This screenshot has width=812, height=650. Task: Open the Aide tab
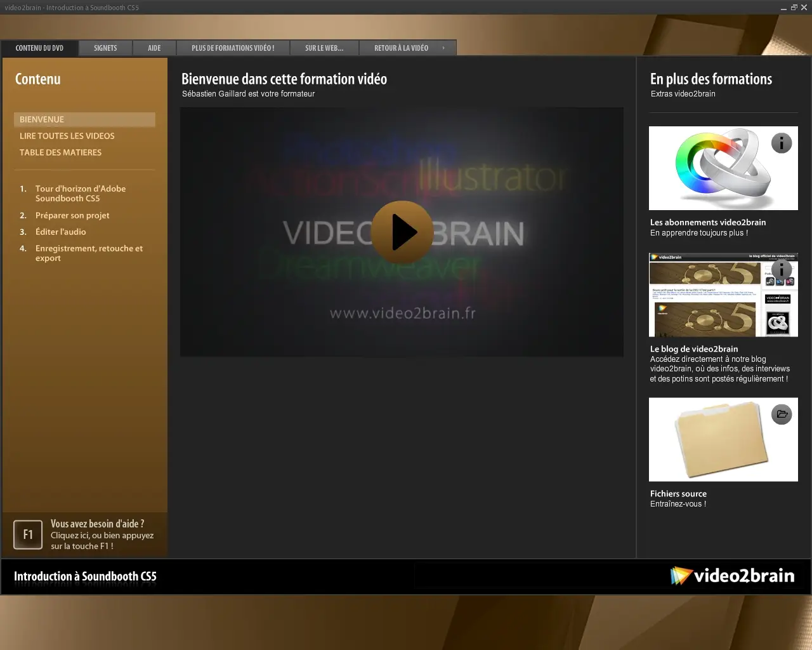tap(154, 48)
